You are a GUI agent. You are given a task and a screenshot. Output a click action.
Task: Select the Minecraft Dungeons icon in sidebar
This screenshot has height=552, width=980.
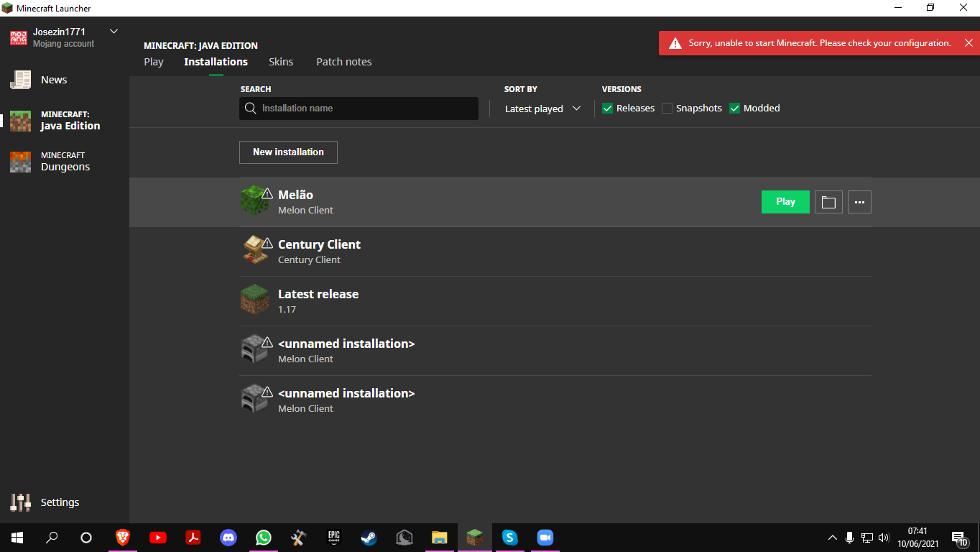pyautogui.click(x=20, y=162)
